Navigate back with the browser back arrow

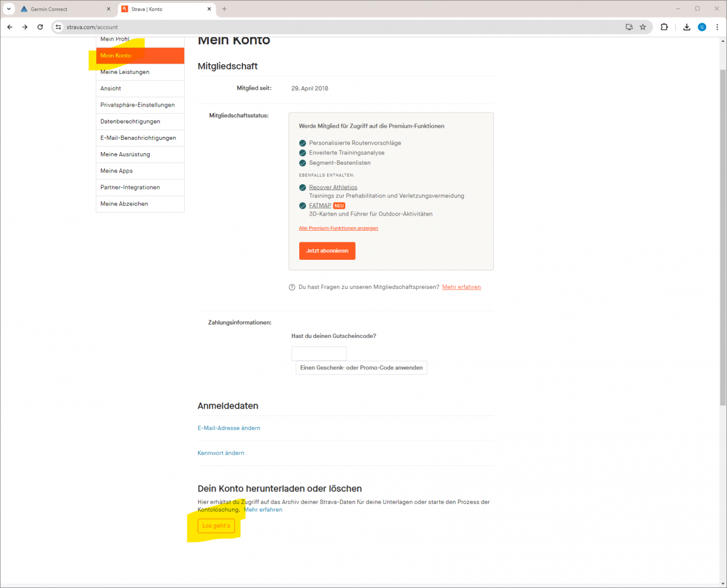[9, 27]
